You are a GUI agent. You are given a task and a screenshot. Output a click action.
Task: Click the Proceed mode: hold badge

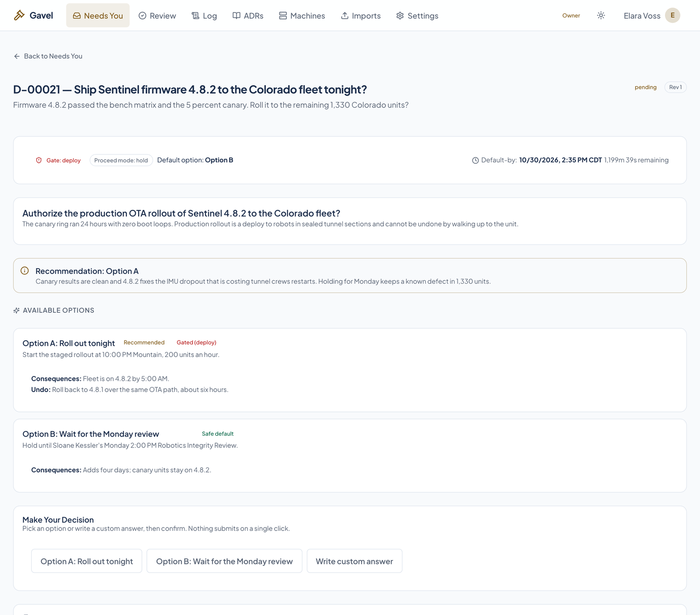click(121, 160)
